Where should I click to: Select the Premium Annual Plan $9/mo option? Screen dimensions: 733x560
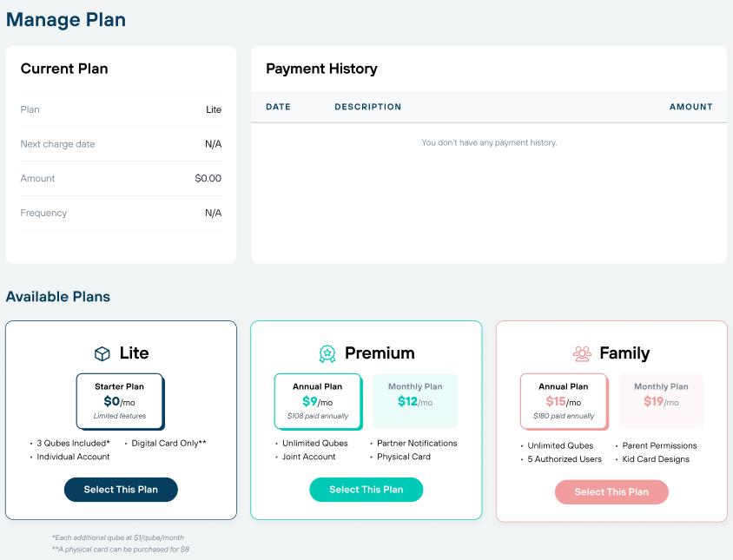tap(319, 401)
